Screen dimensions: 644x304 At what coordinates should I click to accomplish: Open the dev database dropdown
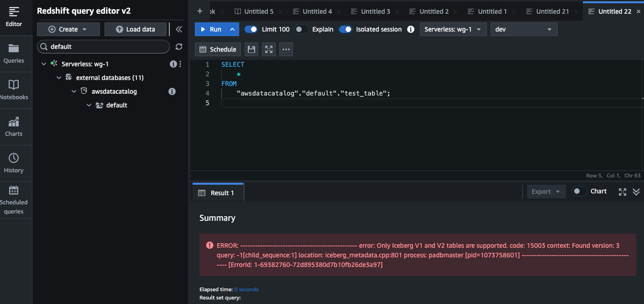[x=524, y=29]
